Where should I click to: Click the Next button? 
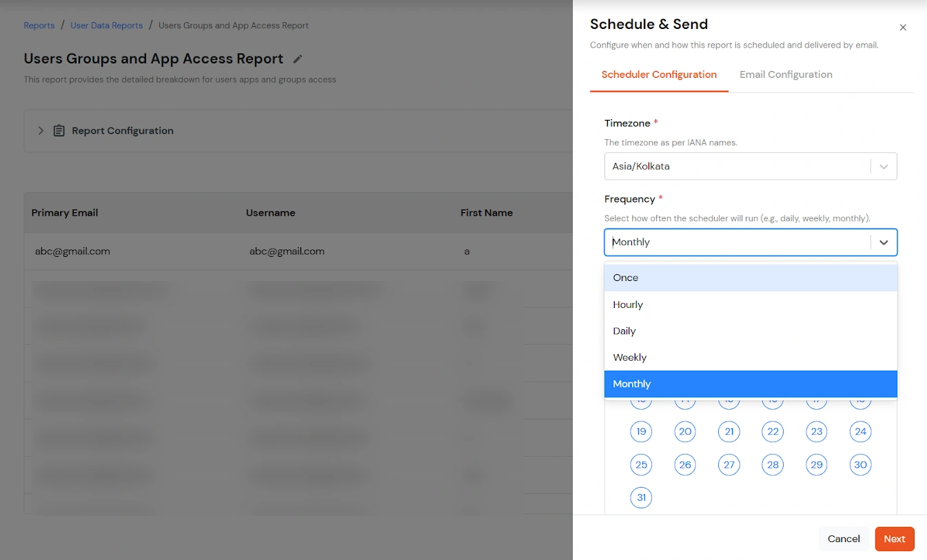click(x=895, y=539)
